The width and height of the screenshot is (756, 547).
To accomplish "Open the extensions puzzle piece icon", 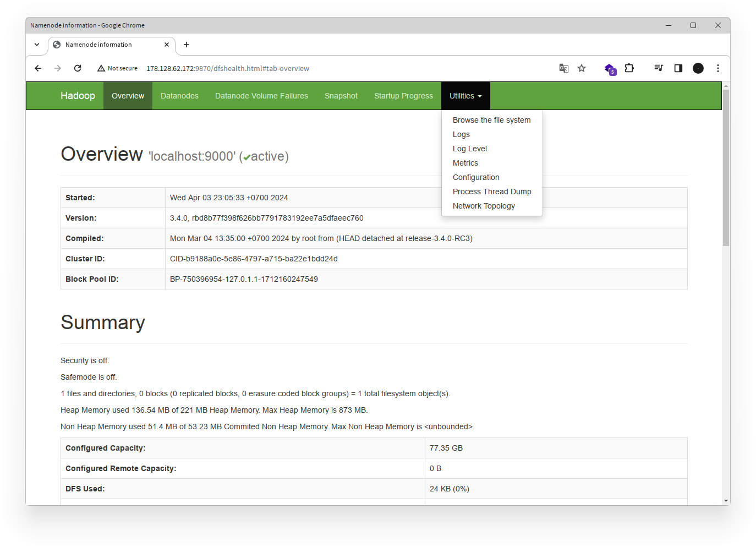I will [629, 68].
